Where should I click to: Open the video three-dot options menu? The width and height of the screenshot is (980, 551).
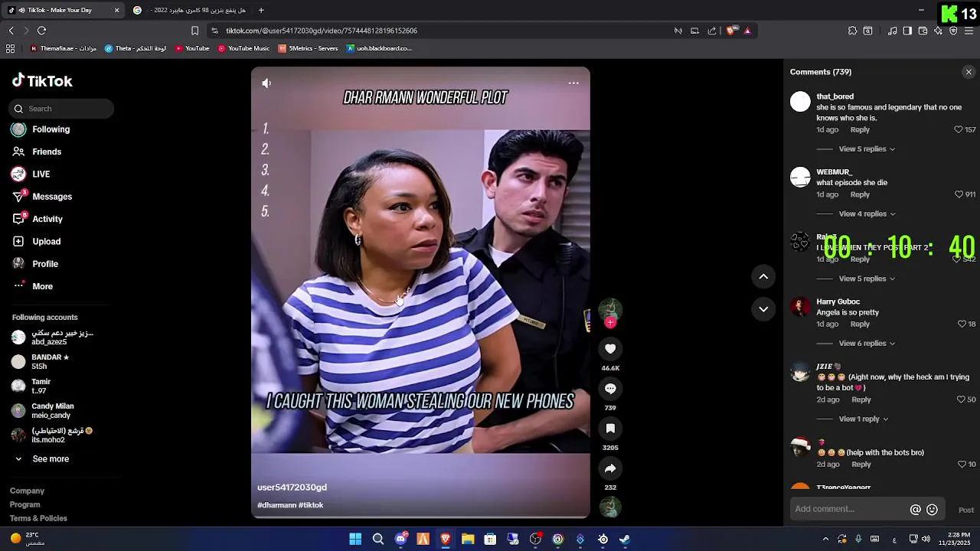(x=573, y=83)
